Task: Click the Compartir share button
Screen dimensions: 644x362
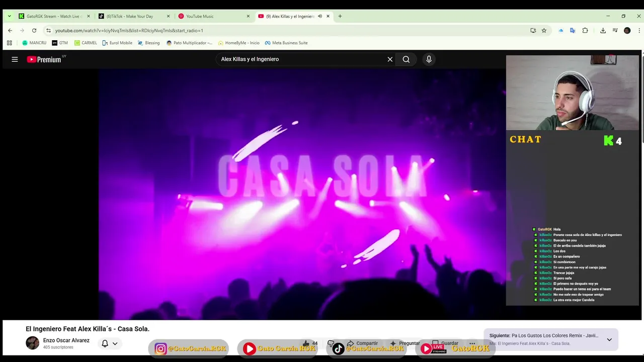Action: (x=362, y=343)
